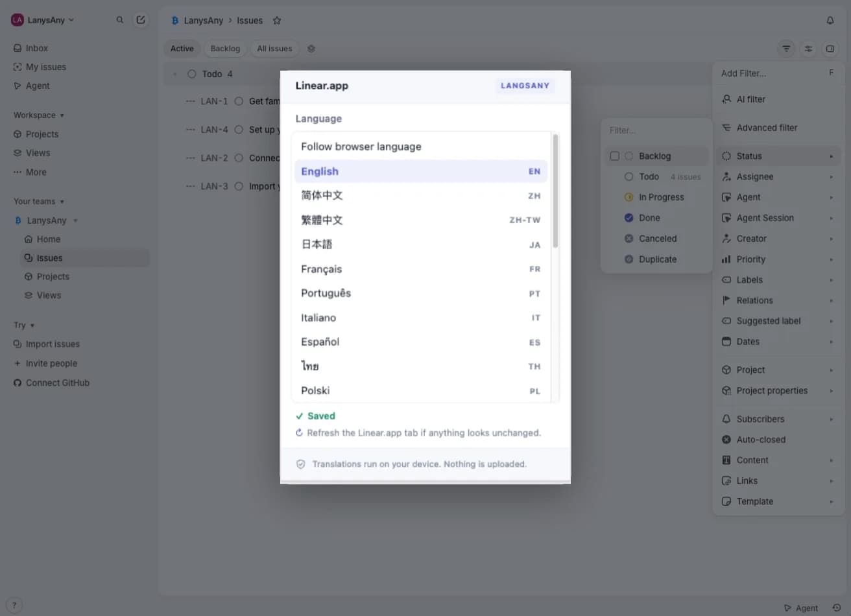Select the Duplicate status option

[x=656, y=259]
